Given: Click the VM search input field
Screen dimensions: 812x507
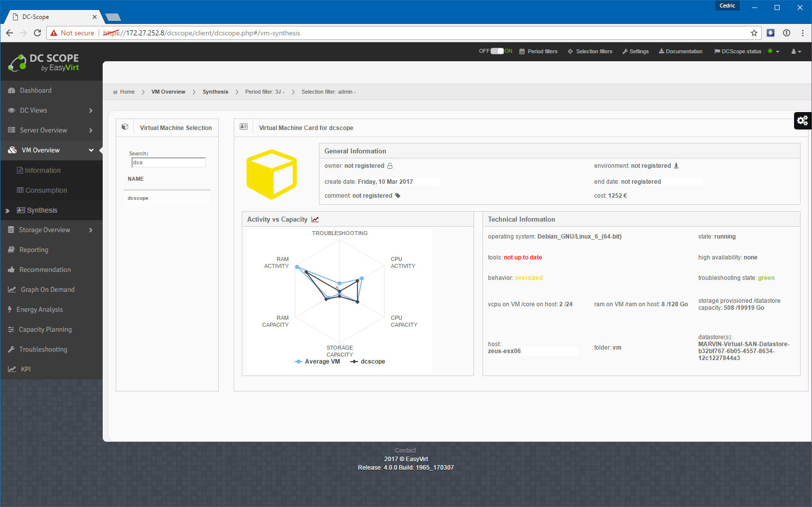Looking at the screenshot, I should 168,163.
